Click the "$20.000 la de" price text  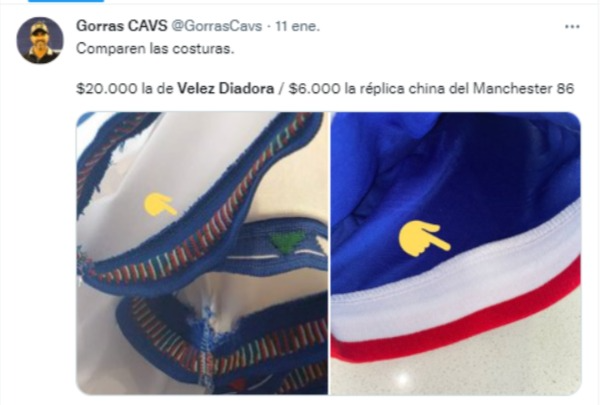(x=125, y=88)
